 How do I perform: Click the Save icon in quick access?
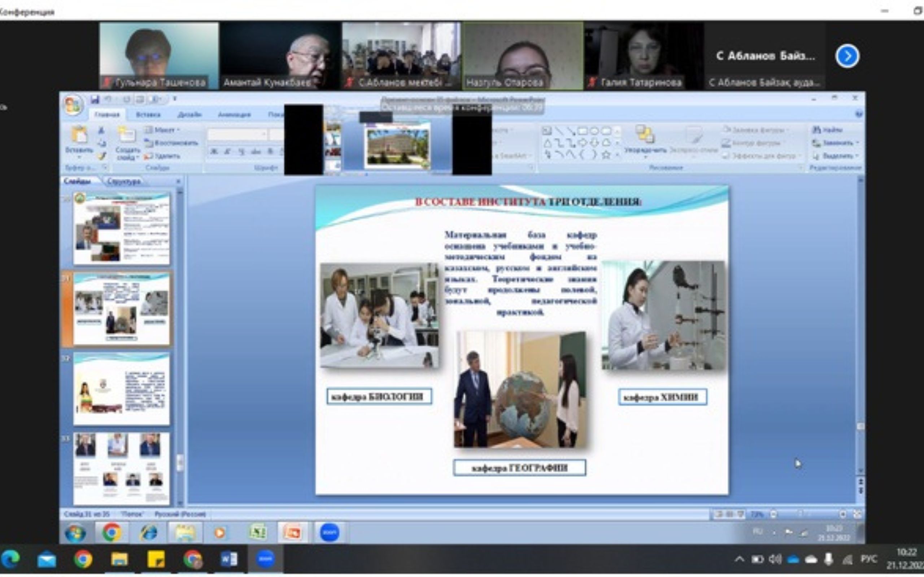pyautogui.click(x=94, y=100)
